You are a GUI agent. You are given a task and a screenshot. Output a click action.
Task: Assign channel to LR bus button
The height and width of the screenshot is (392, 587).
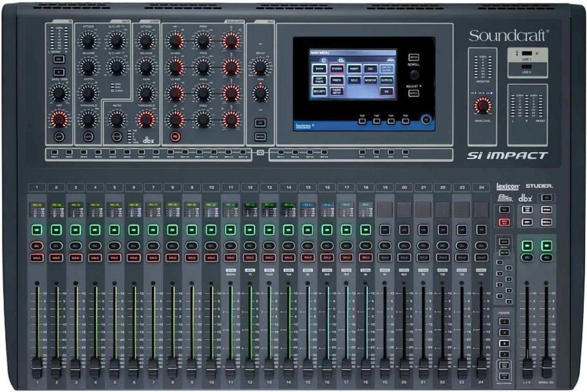pos(260,123)
